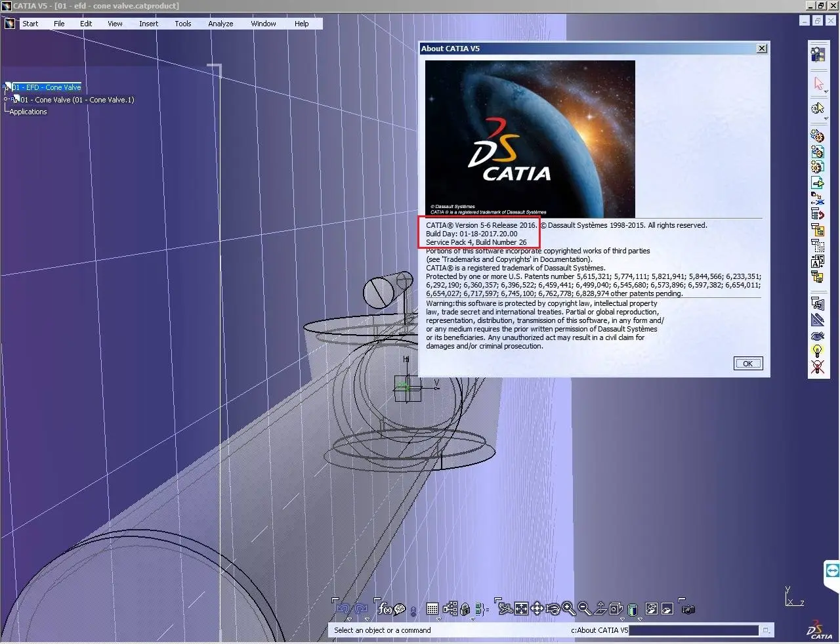Click the Hide/Show icon
The image size is (840, 644).
tap(651, 609)
